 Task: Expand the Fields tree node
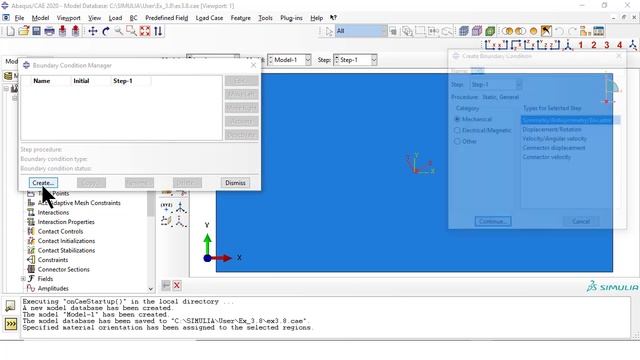coord(23,279)
